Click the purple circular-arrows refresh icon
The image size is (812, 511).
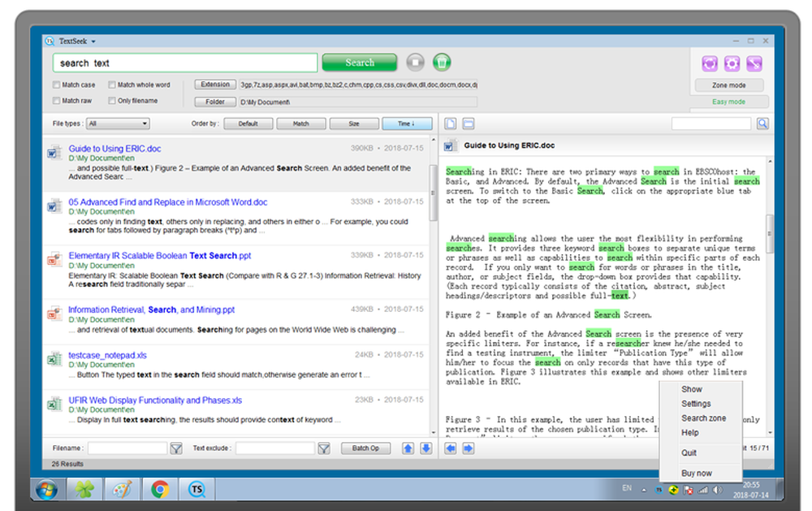point(710,63)
